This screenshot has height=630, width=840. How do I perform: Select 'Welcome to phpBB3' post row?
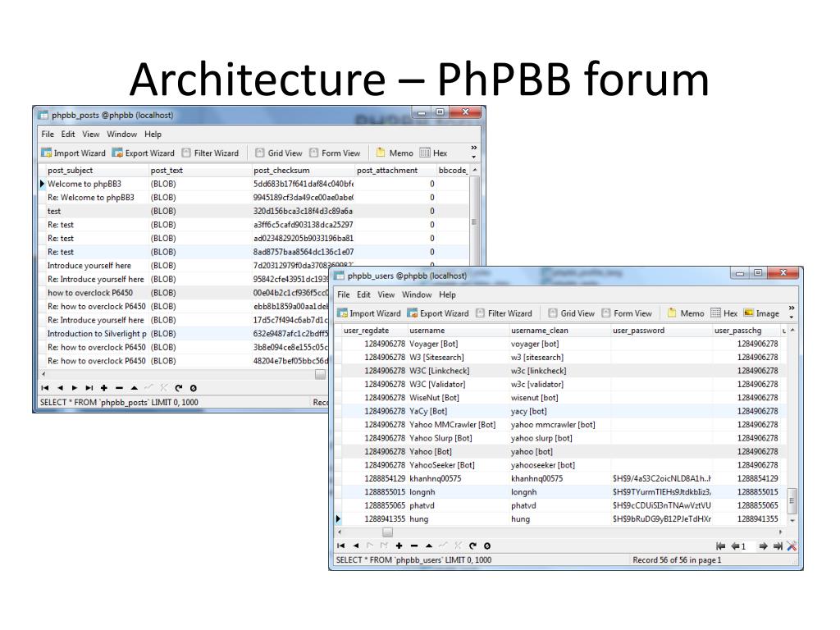[254, 184]
